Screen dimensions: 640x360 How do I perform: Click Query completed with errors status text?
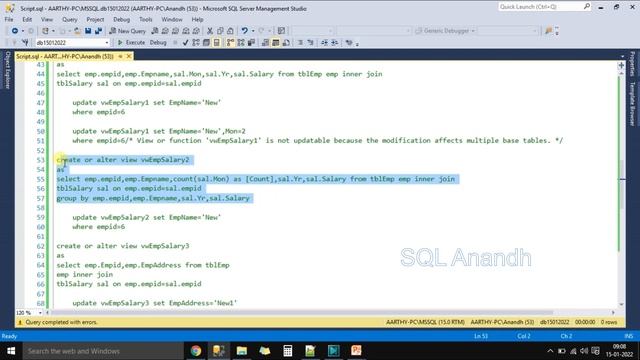point(61,322)
